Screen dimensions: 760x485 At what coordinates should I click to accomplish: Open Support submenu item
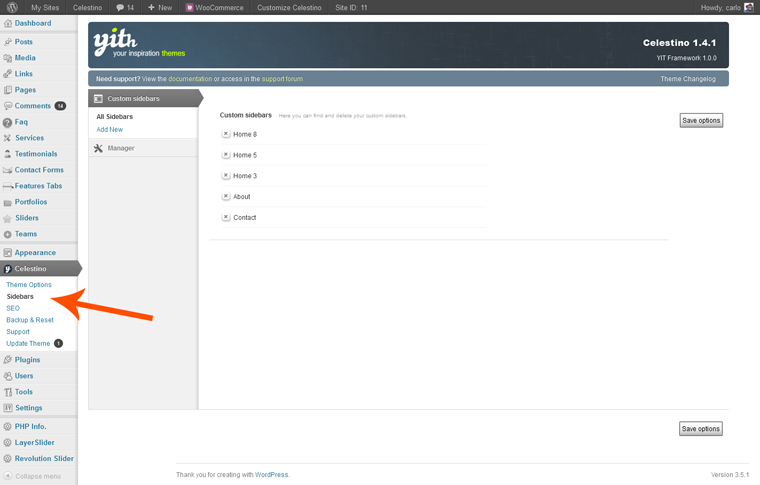18,332
